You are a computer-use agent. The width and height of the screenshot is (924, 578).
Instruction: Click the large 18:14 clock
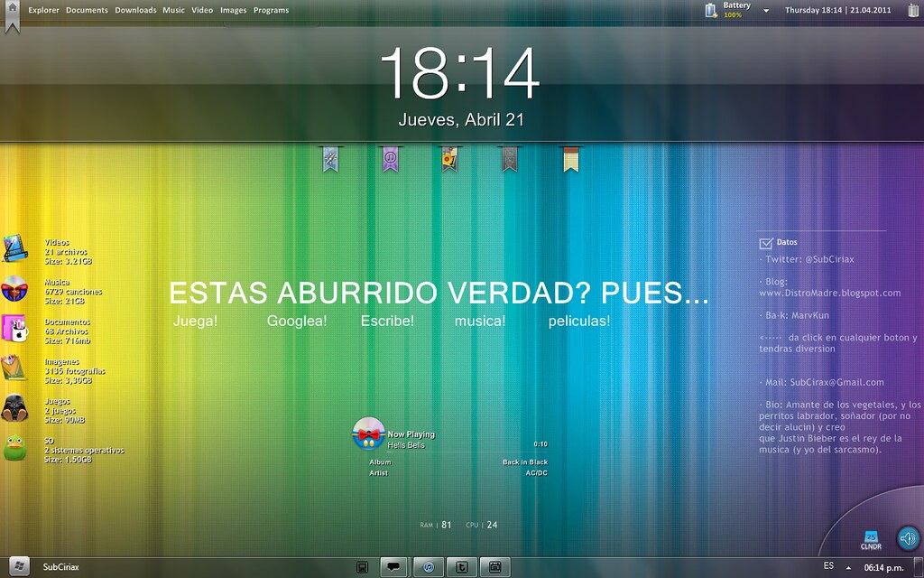tap(460, 74)
